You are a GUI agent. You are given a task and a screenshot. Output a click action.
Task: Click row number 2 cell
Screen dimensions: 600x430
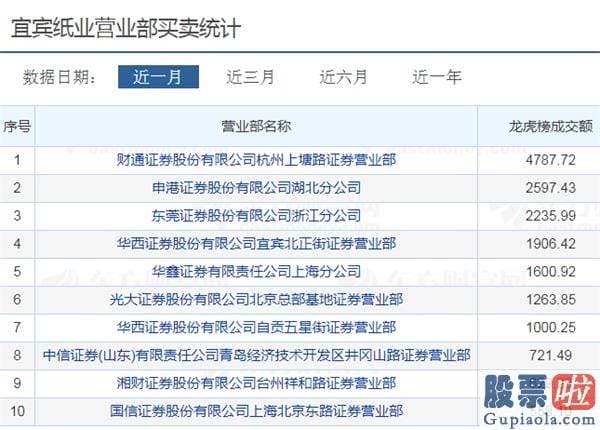[x=17, y=188]
